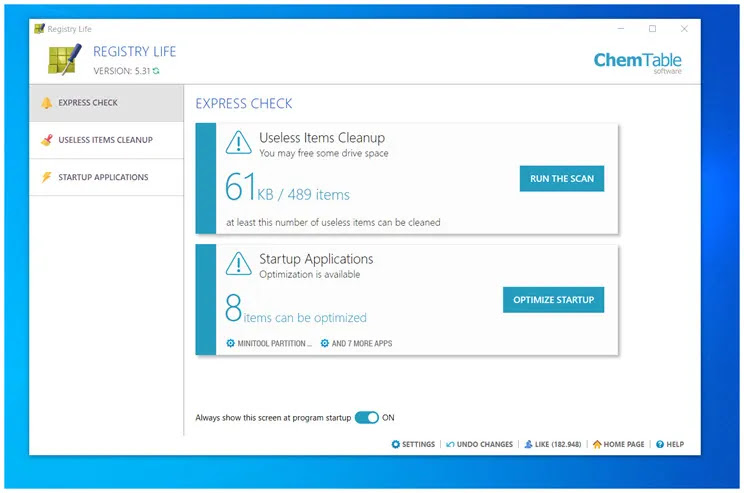The image size is (744, 493).
Task: Open Settings link text in footer
Action: [x=418, y=445]
